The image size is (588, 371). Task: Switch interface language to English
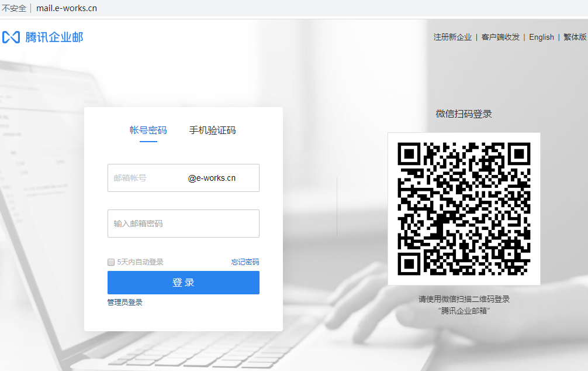pos(541,37)
